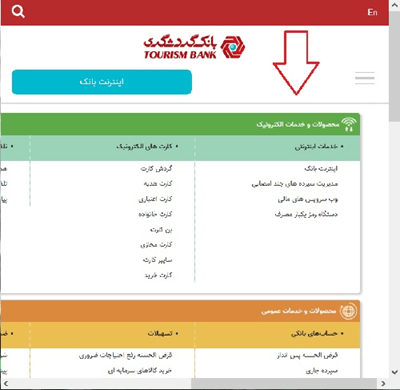Open the کارت خرید link
The image size is (400, 390).
coord(158,275)
